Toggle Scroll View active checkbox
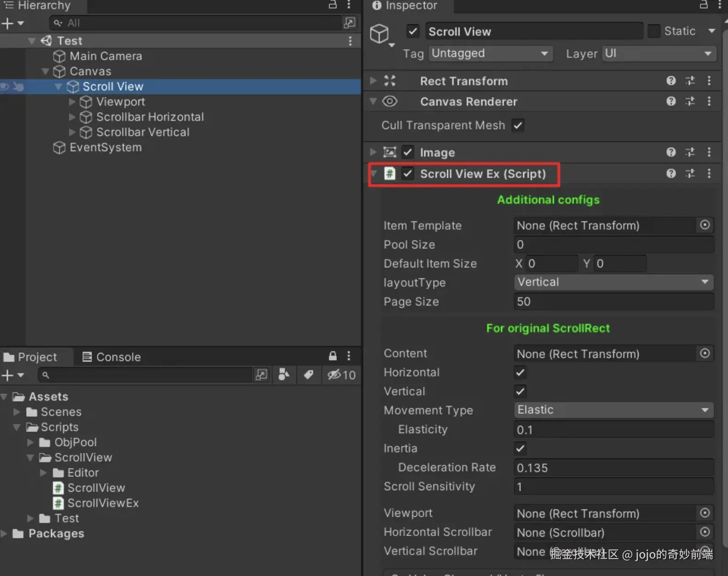The image size is (728, 576). pos(413,31)
